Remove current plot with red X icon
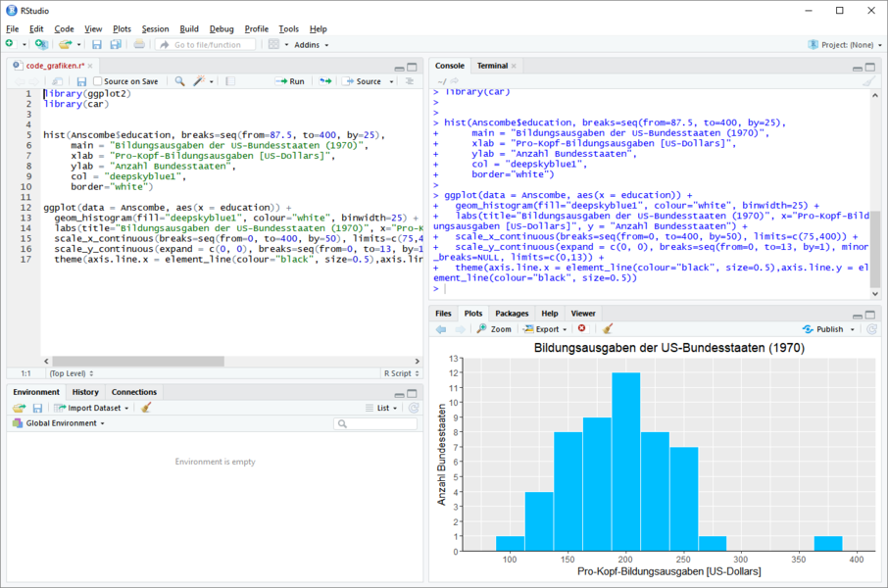888x588 pixels. coord(581,329)
